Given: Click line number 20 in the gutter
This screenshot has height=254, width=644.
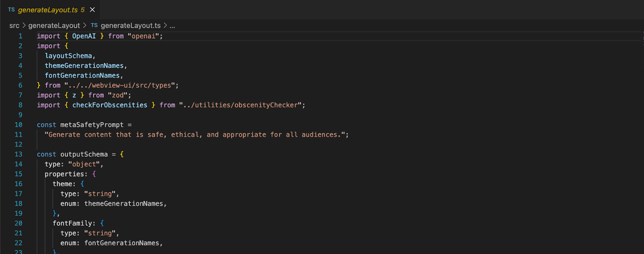Looking at the screenshot, I should pyautogui.click(x=19, y=223).
